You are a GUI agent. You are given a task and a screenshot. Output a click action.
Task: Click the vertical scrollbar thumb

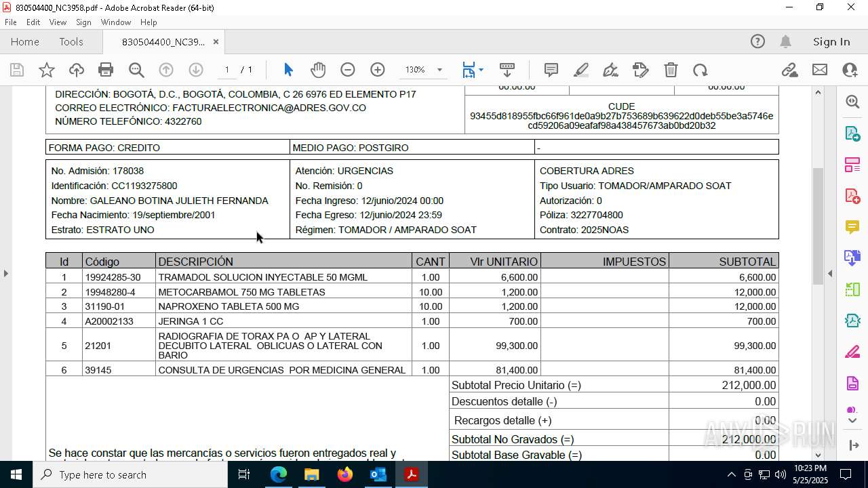[x=818, y=226]
